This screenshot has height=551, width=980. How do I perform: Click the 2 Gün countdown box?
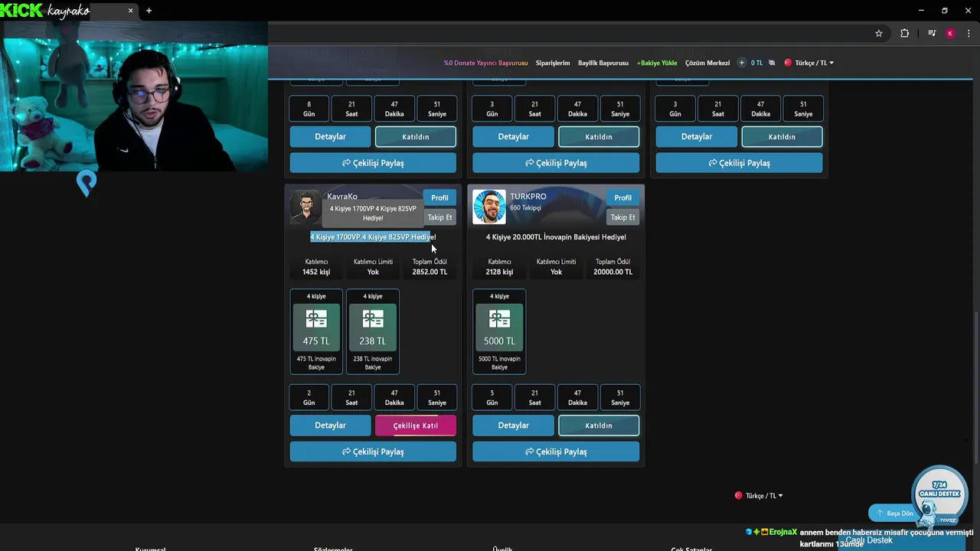pyautogui.click(x=309, y=398)
